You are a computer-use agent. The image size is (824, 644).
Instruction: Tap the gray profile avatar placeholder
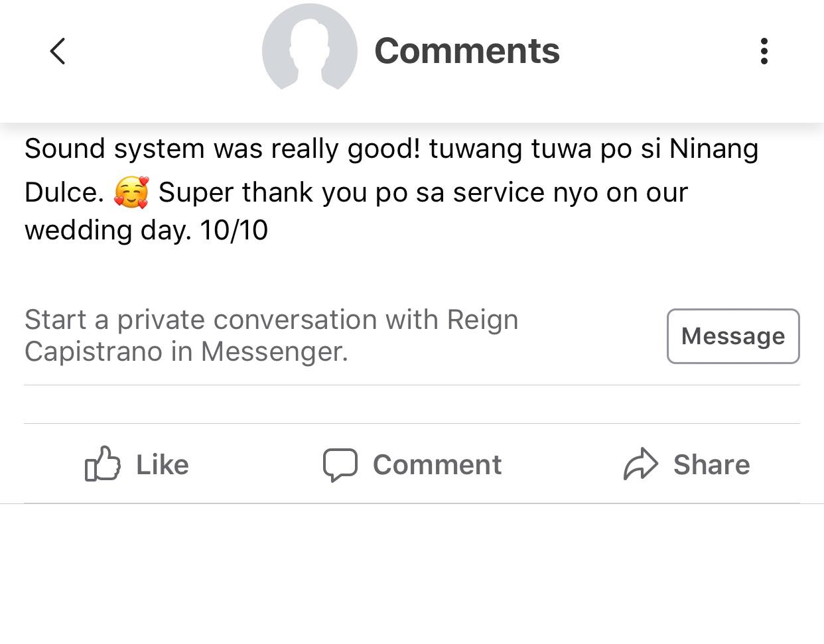(309, 48)
